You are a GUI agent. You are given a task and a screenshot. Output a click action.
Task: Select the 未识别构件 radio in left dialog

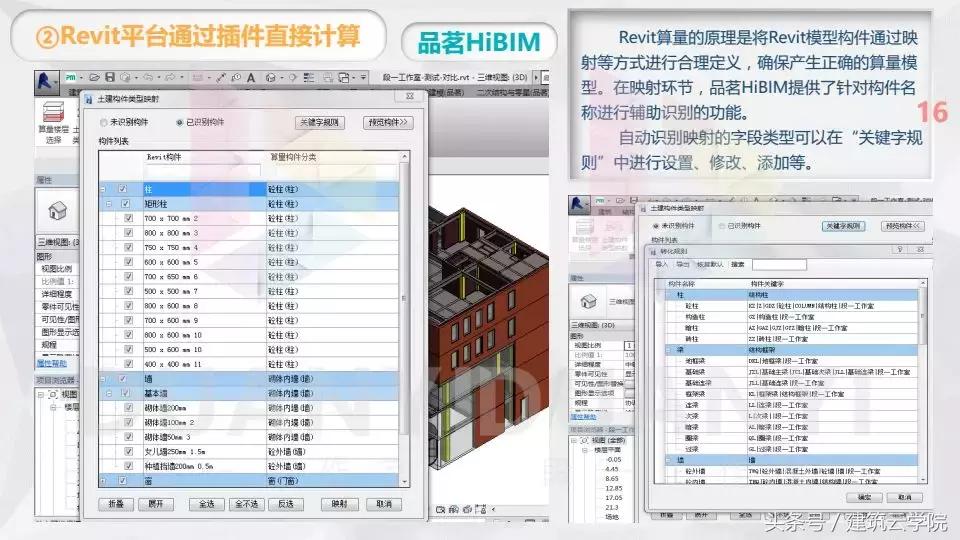tap(103, 122)
